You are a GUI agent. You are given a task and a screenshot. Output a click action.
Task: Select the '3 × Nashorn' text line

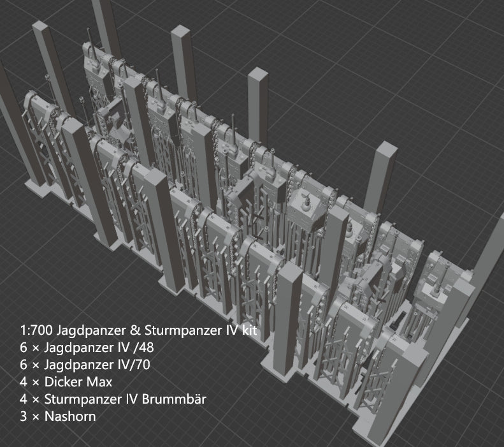click(x=59, y=417)
